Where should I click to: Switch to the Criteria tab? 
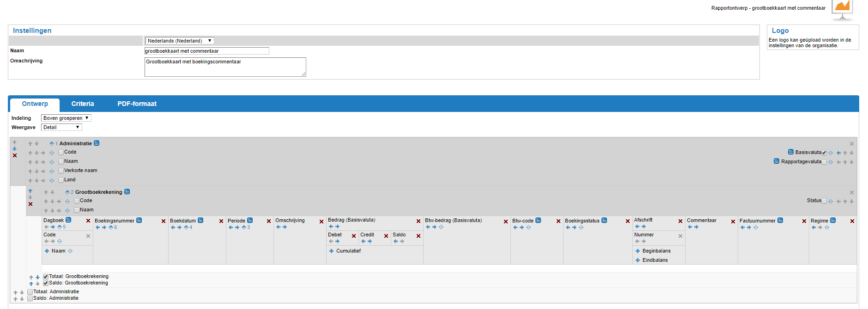[x=83, y=104]
